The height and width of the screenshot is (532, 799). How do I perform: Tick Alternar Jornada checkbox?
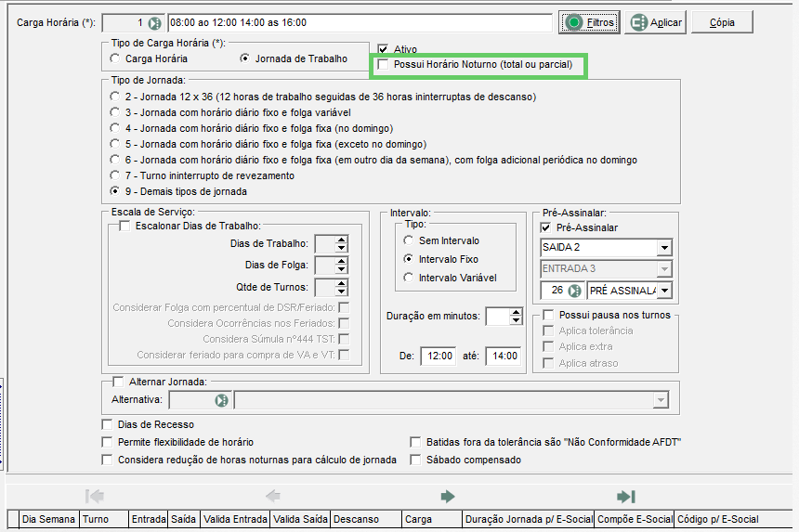[118, 382]
